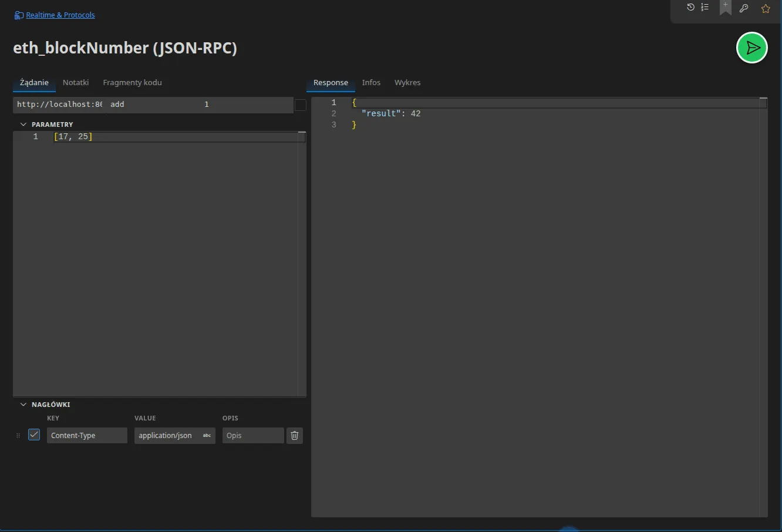Click the Realtime & Protocols folder icon
The width and height of the screenshot is (782, 532).
point(19,15)
